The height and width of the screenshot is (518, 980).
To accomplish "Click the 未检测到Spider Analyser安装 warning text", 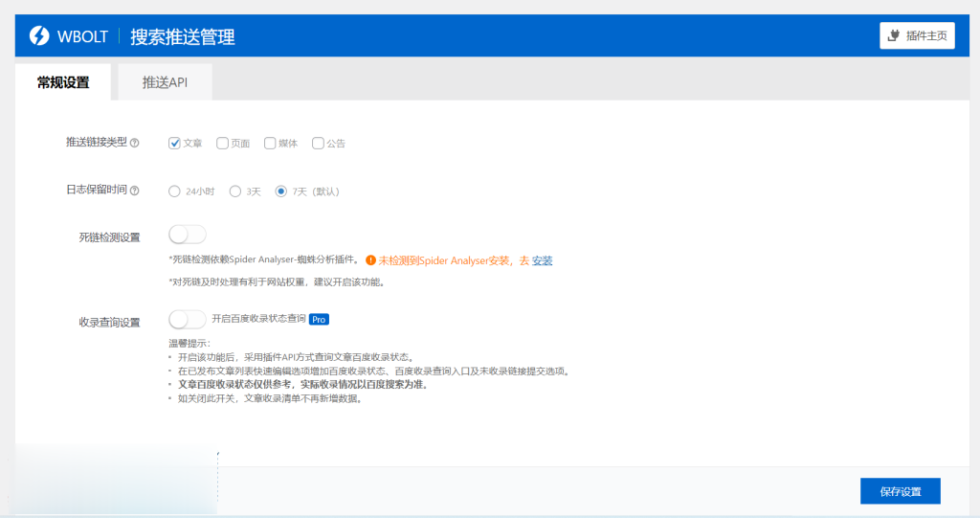I will point(444,260).
